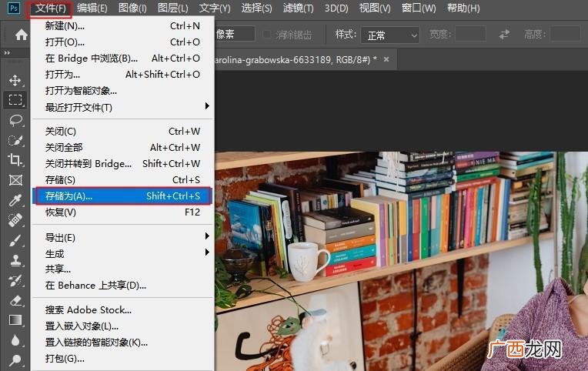
Task: Click the 宽度 width input field
Action: coord(470,34)
